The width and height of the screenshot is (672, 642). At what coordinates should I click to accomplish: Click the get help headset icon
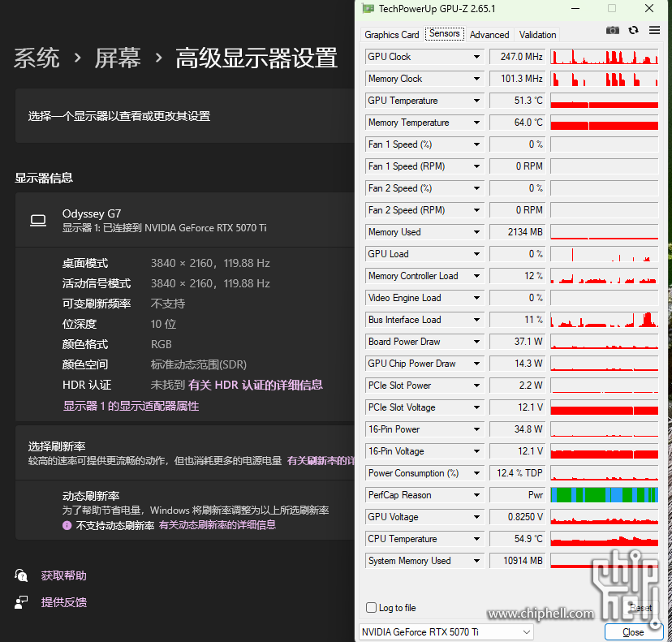21,575
